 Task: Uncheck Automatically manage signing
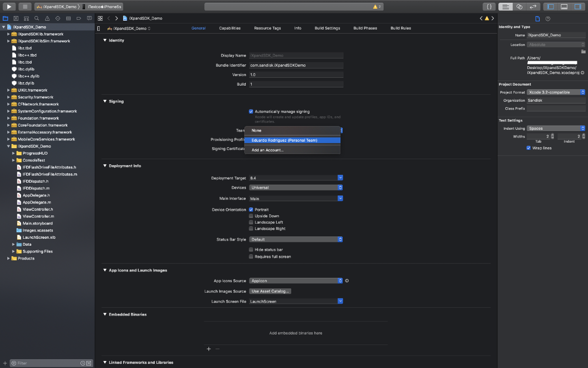click(251, 111)
